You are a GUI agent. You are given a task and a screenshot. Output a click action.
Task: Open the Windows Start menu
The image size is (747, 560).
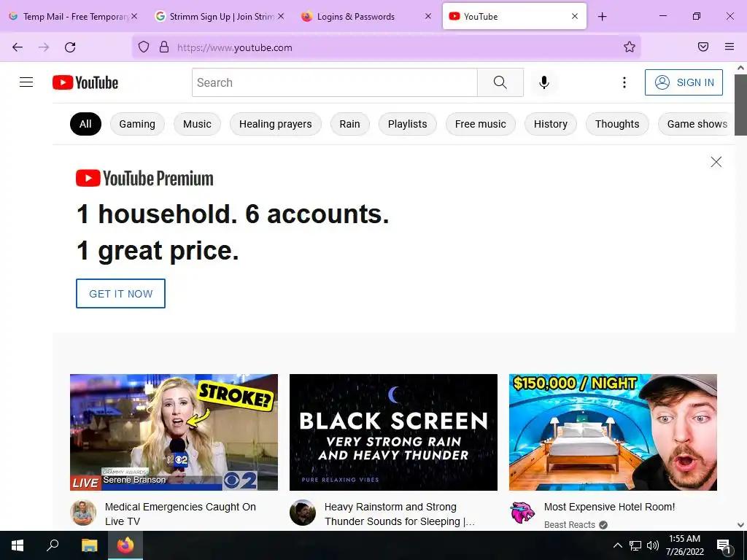[18, 545]
